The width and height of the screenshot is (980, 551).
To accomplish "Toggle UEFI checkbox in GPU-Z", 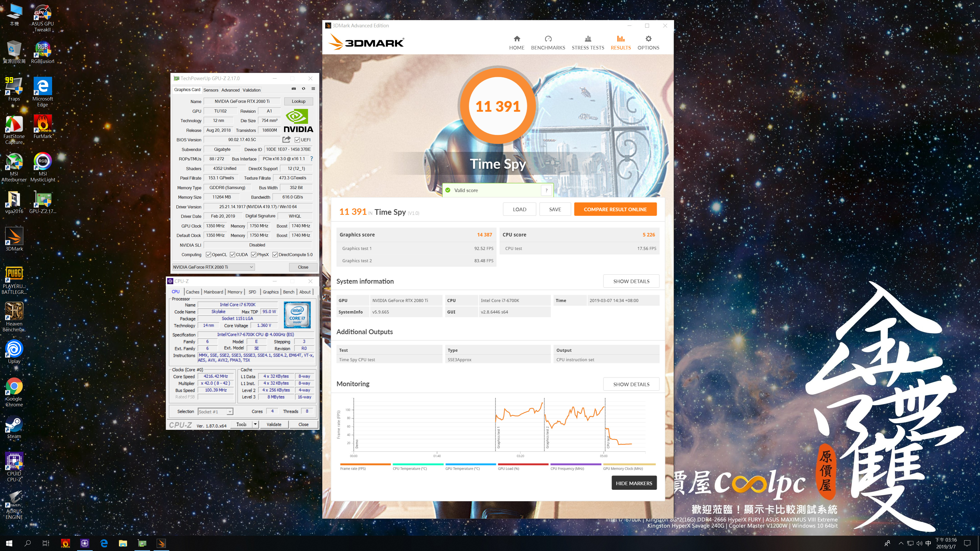I will coord(298,140).
